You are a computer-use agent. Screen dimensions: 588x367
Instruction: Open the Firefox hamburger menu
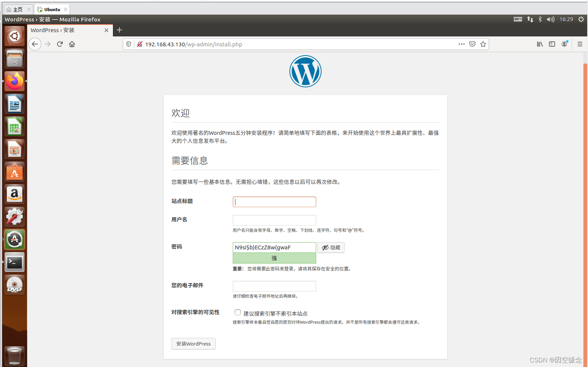point(580,44)
